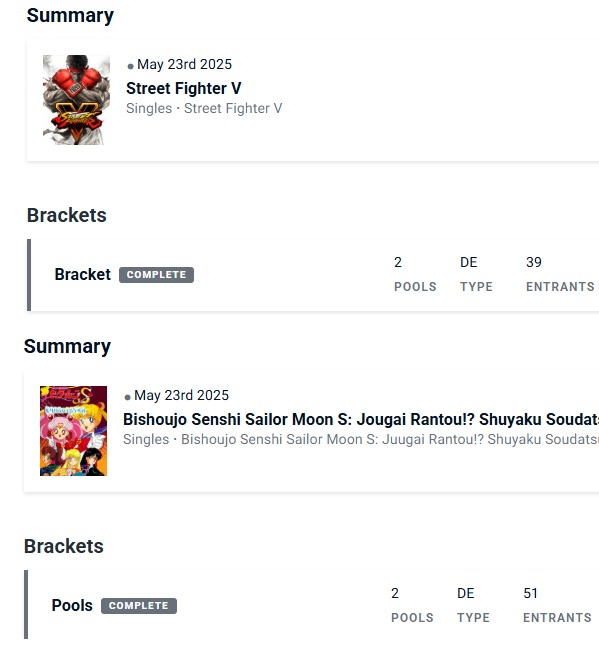This screenshot has width=599, height=645.
Task: Click the COMPLETE badge next to Bracket
Action: 156,275
